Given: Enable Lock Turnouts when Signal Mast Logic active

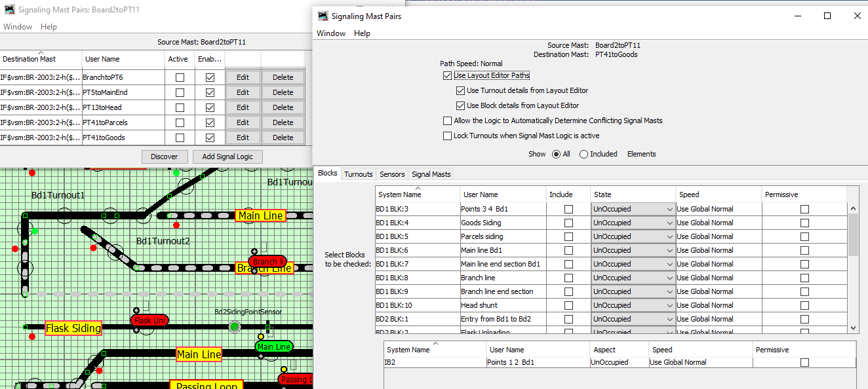Looking at the screenshot, I should (448, 136).
